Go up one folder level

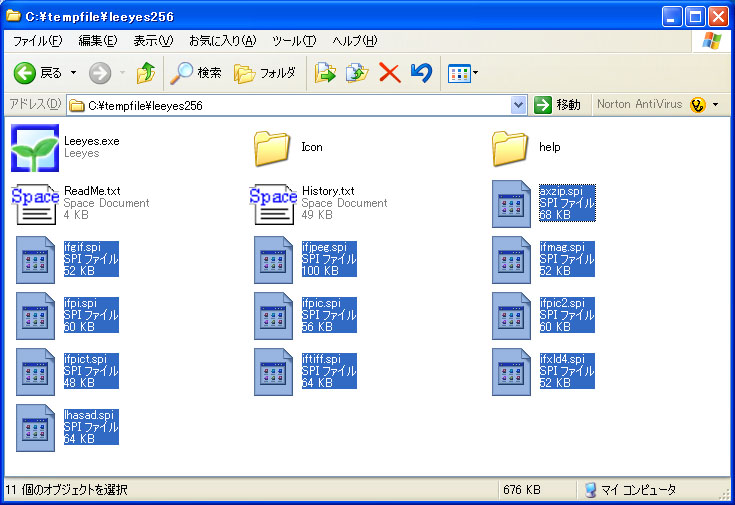click(x=146, y=73)
